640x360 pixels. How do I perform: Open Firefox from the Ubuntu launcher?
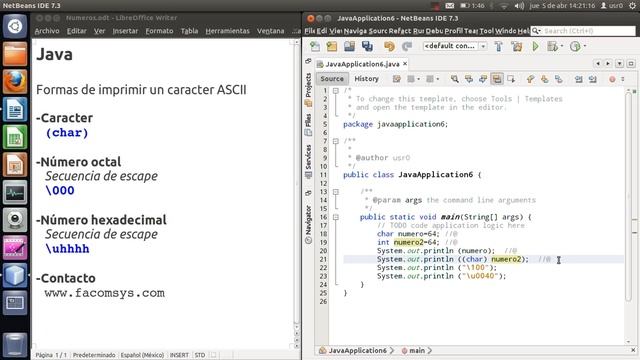(x=15, y=81)
